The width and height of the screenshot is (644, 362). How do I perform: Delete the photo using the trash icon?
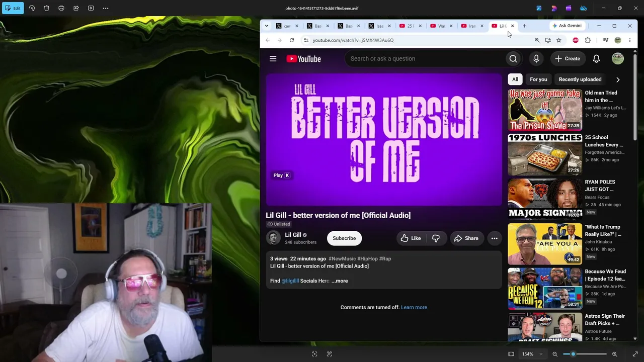tap(46, 8)
